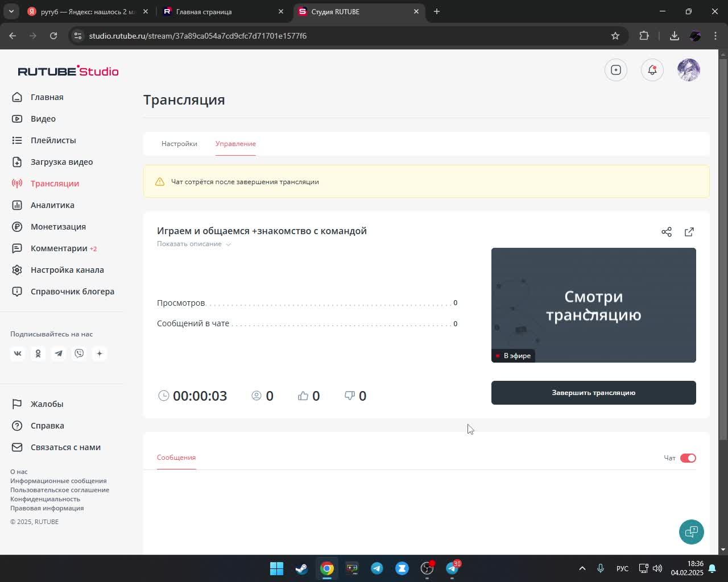Open Аналитика section
This screenshot has height=582, width=728.
pos(53,205)
